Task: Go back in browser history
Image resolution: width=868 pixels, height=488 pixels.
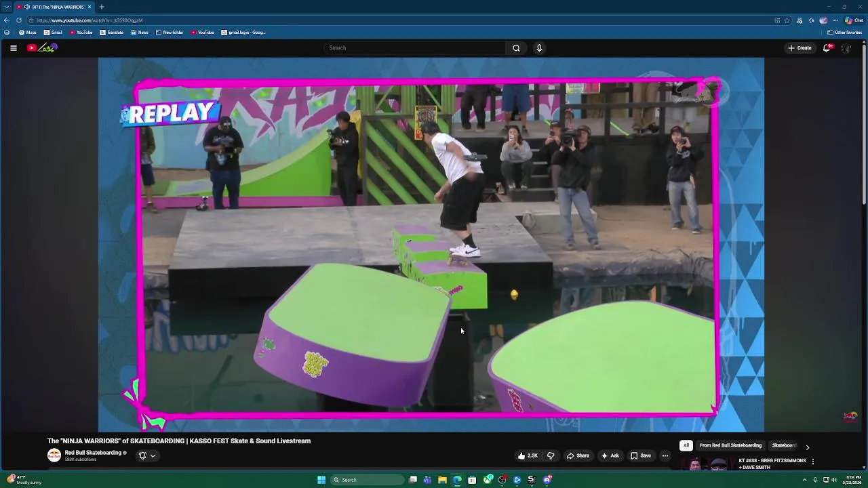Action: pyautogui.click(x=7, y=20)
